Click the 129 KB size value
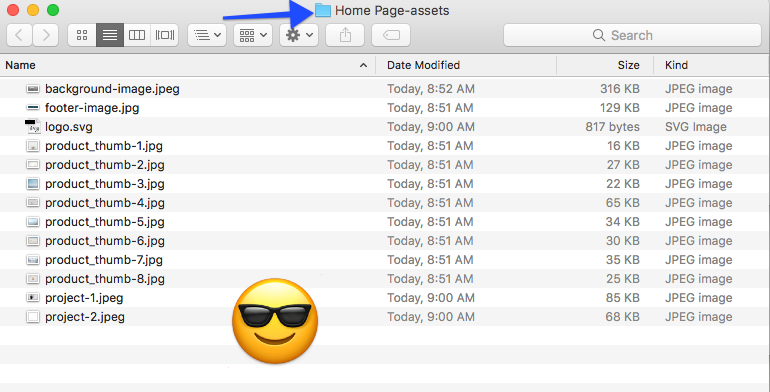770x392 pixels. click(620, 108)
